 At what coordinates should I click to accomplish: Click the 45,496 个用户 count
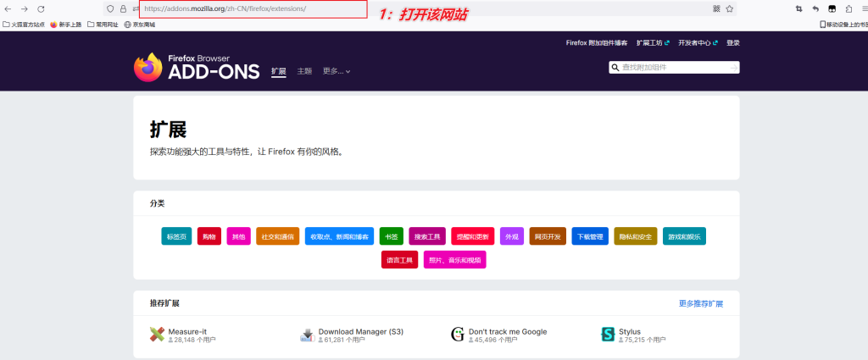click(492, 340)
